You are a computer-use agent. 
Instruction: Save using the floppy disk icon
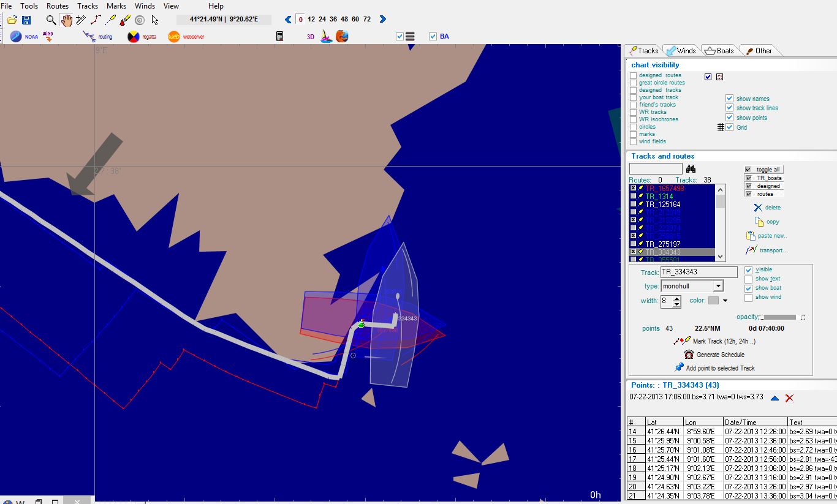pos(26,20)
